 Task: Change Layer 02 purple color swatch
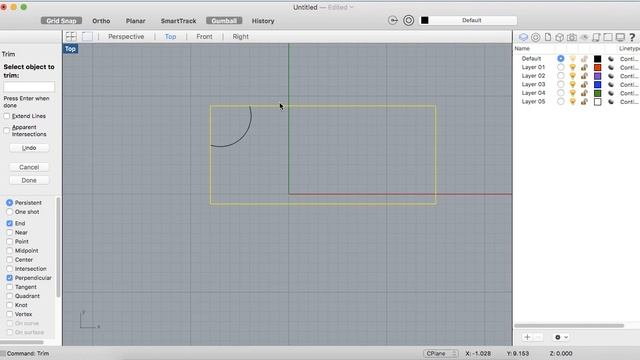tap(598, 76)
